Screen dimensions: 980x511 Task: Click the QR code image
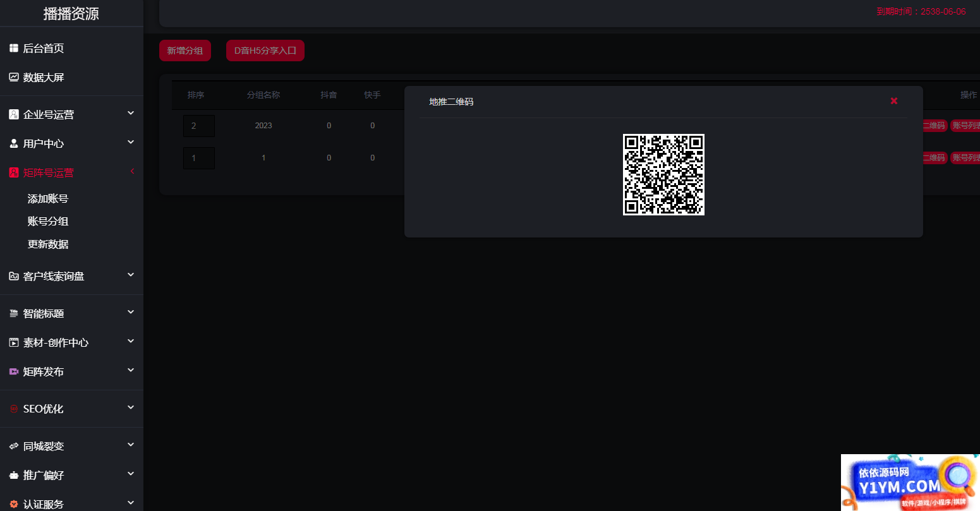pyautogui.click(x=663, y=174)
